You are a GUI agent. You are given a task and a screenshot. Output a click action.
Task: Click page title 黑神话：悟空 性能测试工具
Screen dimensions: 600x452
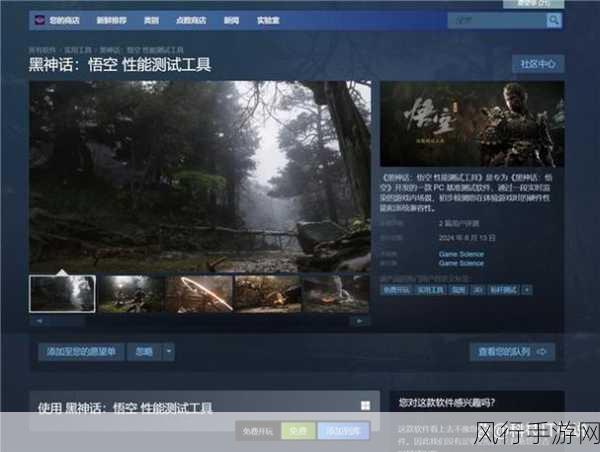coord(120,64)
